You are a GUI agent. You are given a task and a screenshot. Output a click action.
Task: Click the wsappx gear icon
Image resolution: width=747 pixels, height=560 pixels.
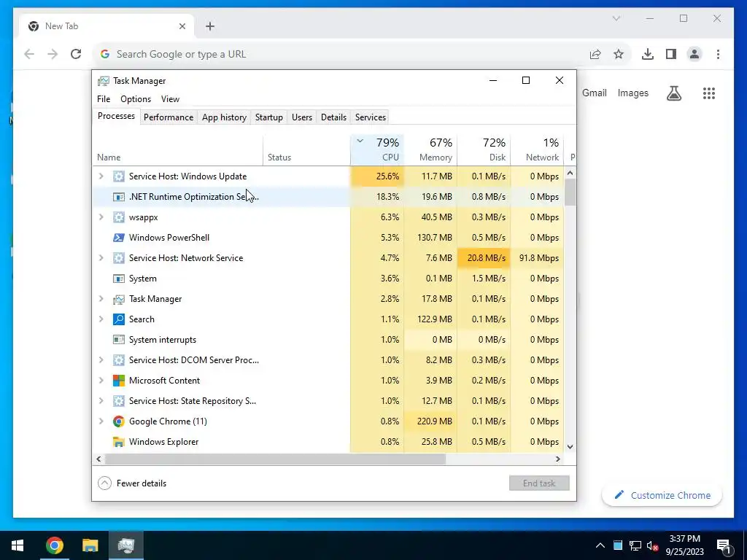pyautogui.click(x=119, y=217)
